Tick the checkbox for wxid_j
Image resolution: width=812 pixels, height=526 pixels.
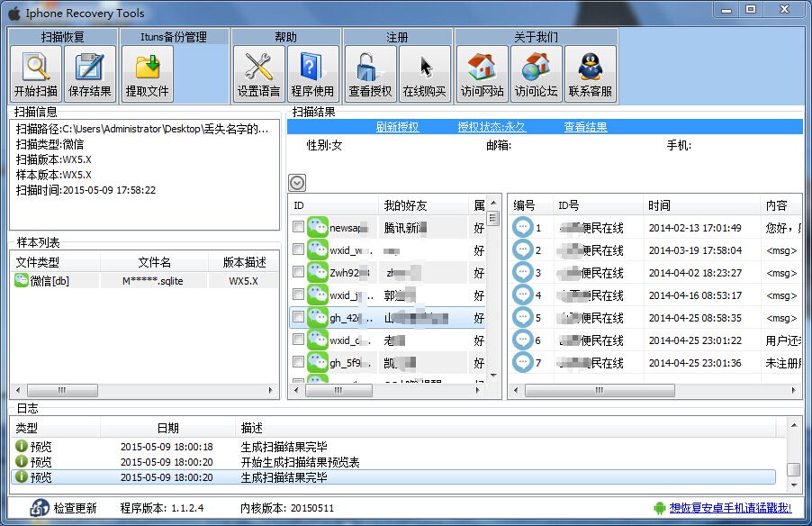[x=298, y=295]
